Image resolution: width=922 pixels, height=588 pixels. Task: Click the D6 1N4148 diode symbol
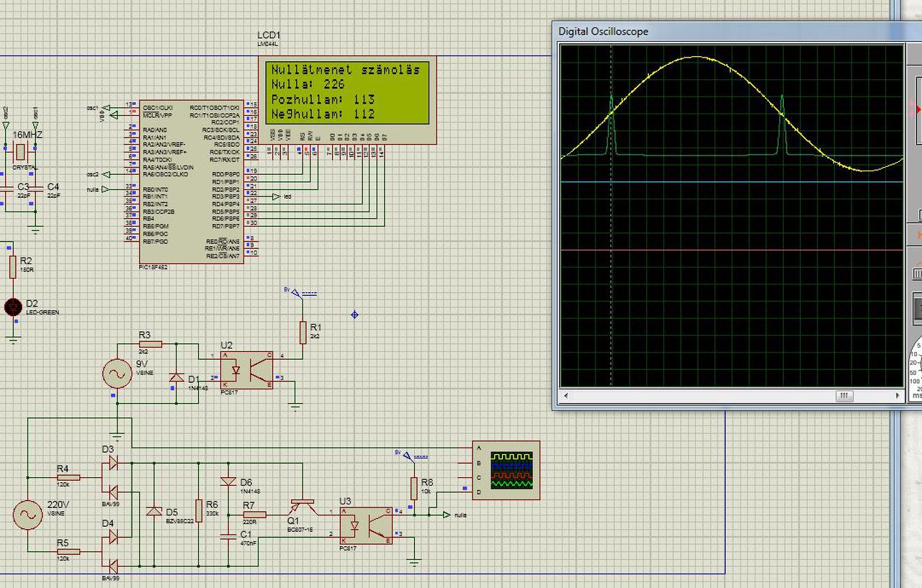click(228, 482)
